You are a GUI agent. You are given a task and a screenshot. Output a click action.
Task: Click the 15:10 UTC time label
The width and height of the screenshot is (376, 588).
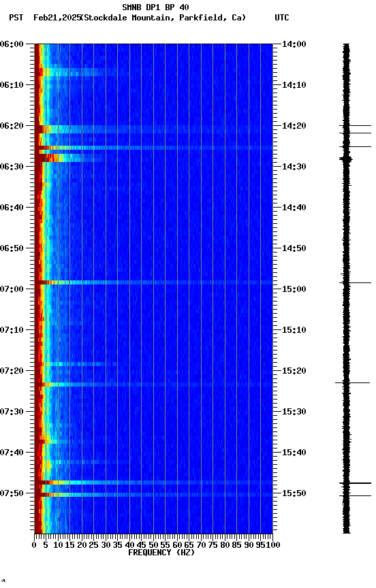[294, 330]
